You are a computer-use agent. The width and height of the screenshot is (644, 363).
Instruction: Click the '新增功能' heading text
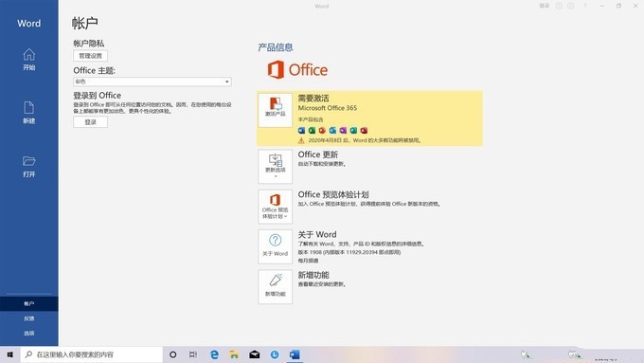[313, 275]
